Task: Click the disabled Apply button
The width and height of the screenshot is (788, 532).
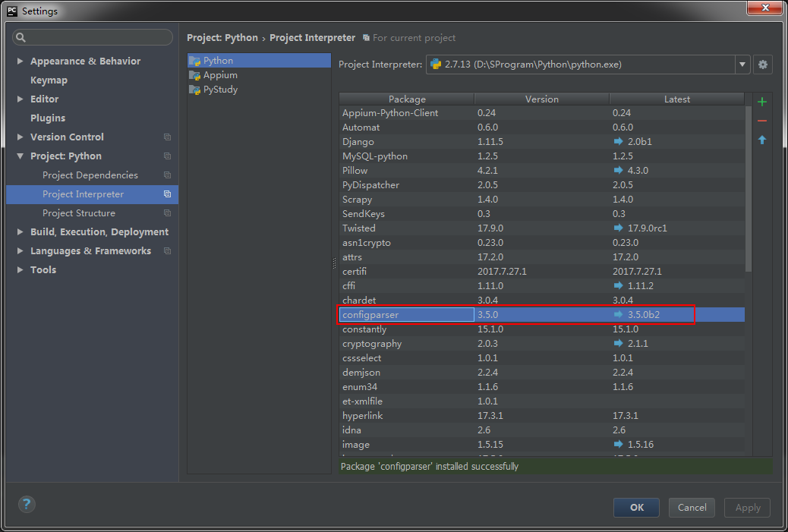Action: pyautogui.click(x=747, y=508)
